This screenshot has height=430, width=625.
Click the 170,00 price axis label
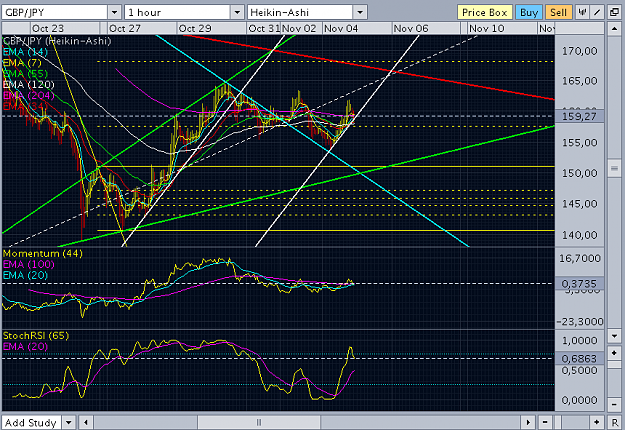tap(580, 51)
